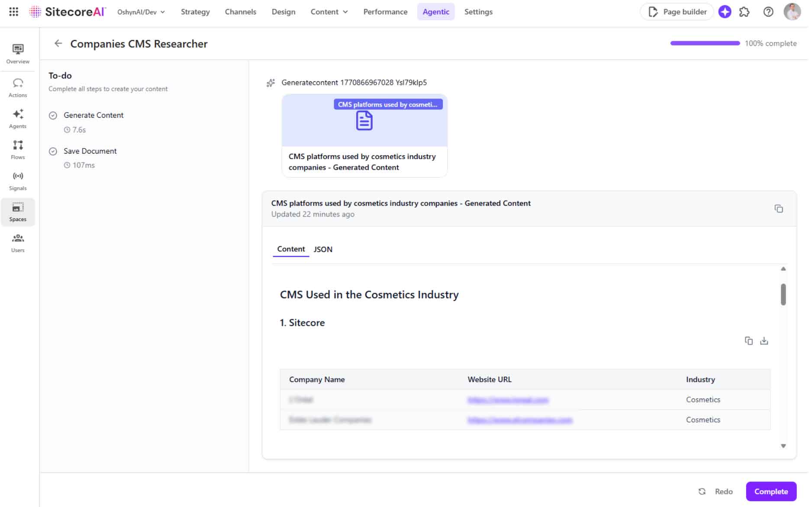Open Signals in the sidebar

click(x=18, y=181)
